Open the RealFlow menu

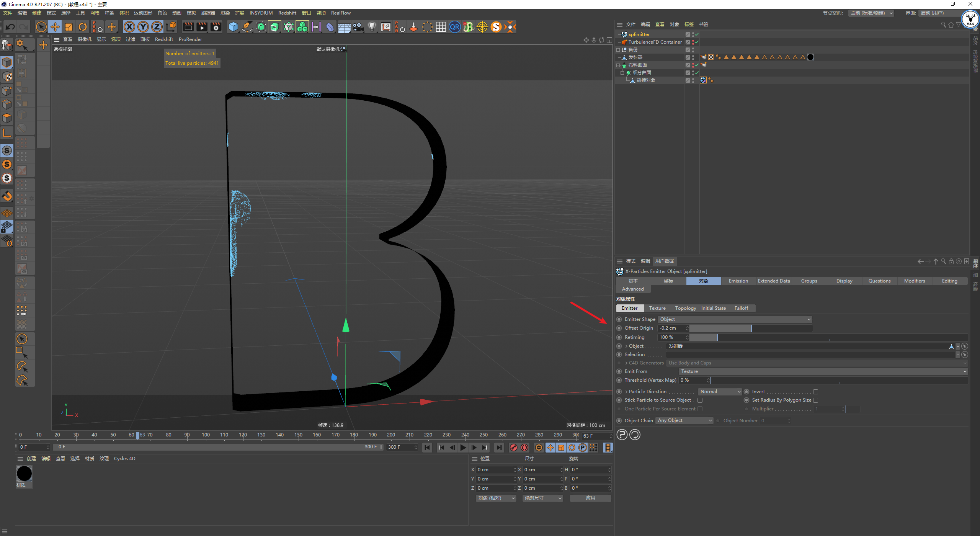pos(340,13)
